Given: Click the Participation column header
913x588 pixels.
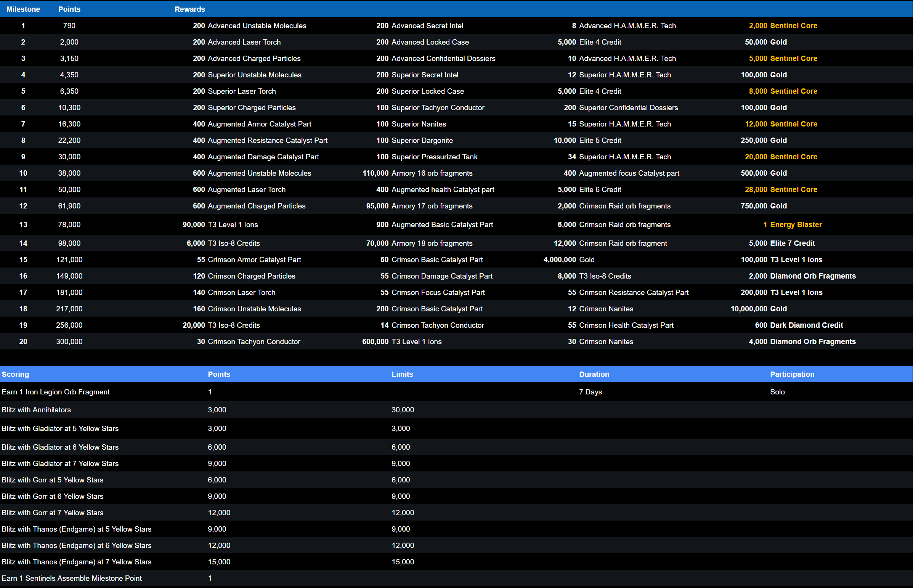Looking at the screenshot, I should 792,374.
